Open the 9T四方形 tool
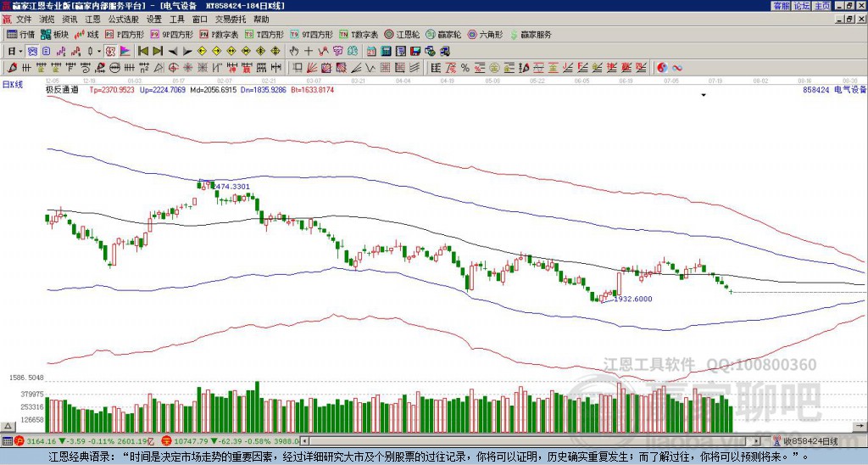This screenshot has width=868, height=465. 311,34
